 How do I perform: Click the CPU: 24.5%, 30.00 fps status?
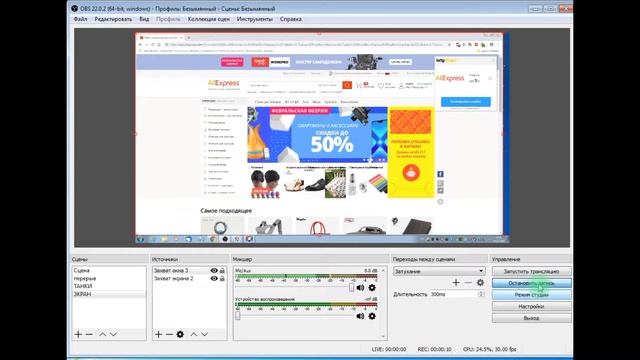pyautogui.click(x=489, y=349)
